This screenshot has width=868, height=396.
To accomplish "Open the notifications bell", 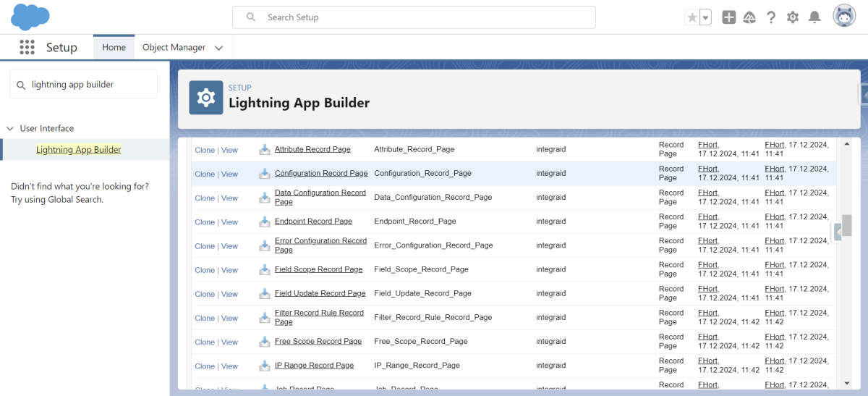I will (814, 17).
